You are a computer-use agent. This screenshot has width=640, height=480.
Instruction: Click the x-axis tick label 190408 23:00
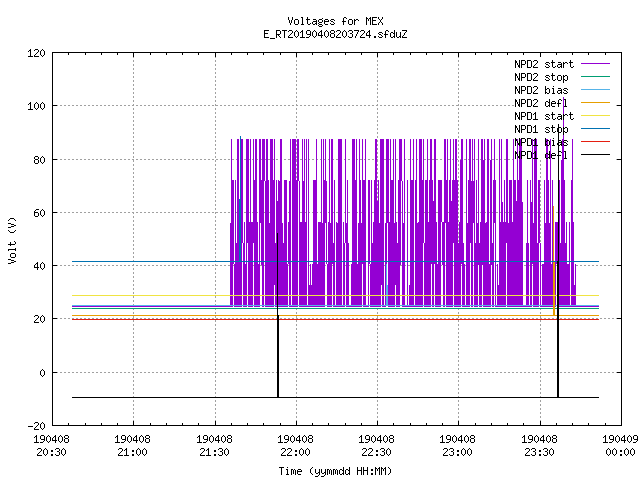[457, 446]
